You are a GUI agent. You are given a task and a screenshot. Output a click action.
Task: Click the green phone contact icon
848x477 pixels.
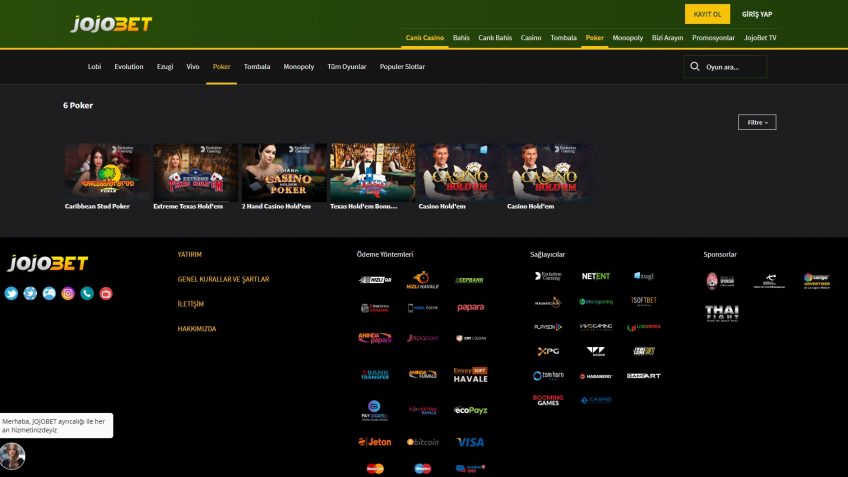coord(87,293)
